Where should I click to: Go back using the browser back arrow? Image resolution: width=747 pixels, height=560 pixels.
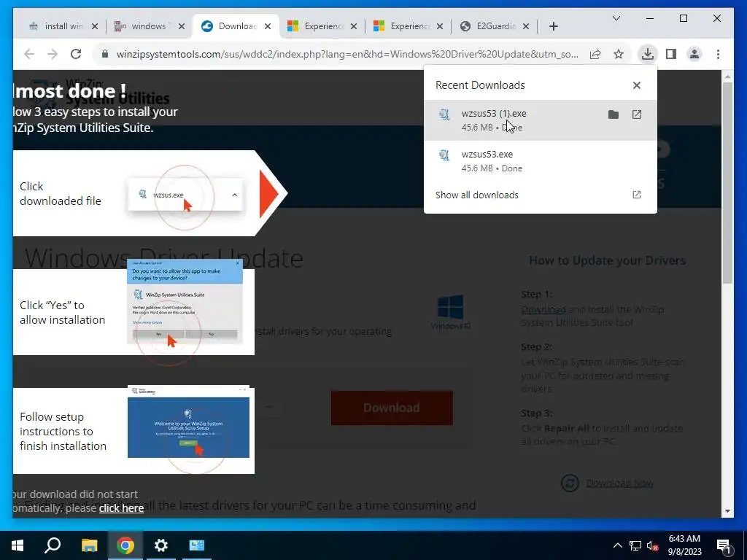tap(29, 54)
